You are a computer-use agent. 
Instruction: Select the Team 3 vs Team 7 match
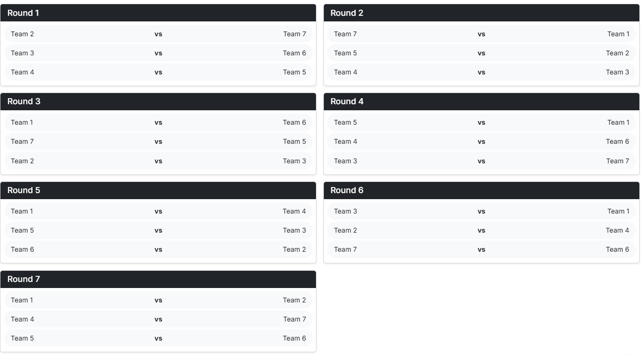482,161
